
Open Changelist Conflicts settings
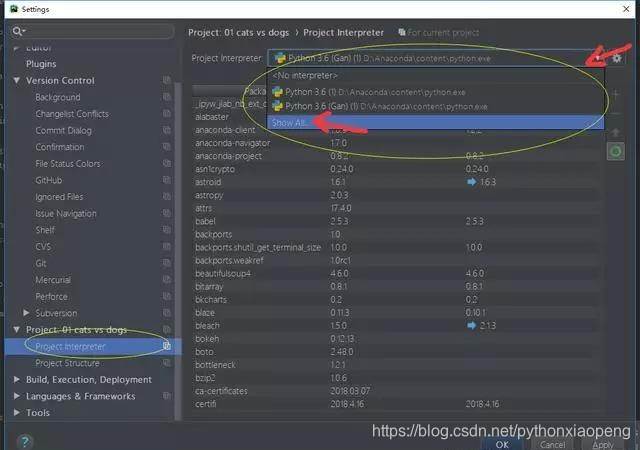click(x=72, y=114)
